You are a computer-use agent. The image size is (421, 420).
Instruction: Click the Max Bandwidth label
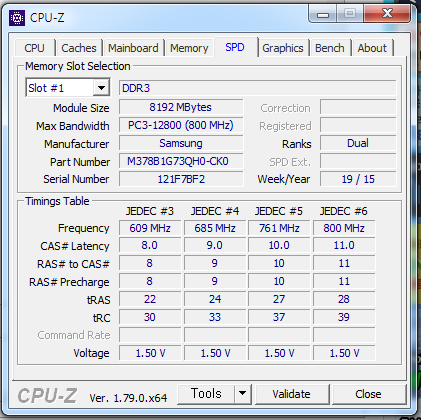(73, 126)
